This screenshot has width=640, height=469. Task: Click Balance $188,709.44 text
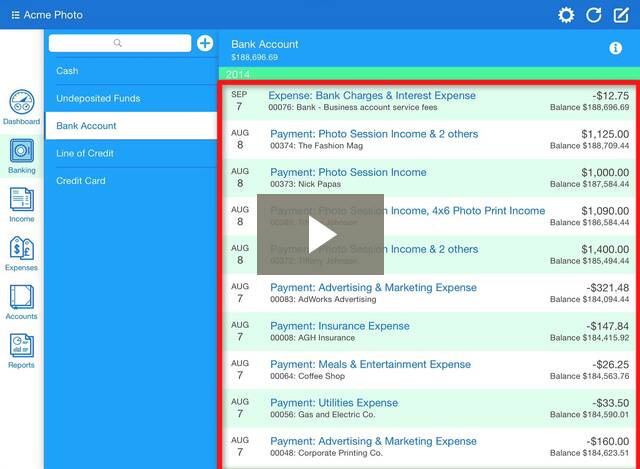point(589,146)
